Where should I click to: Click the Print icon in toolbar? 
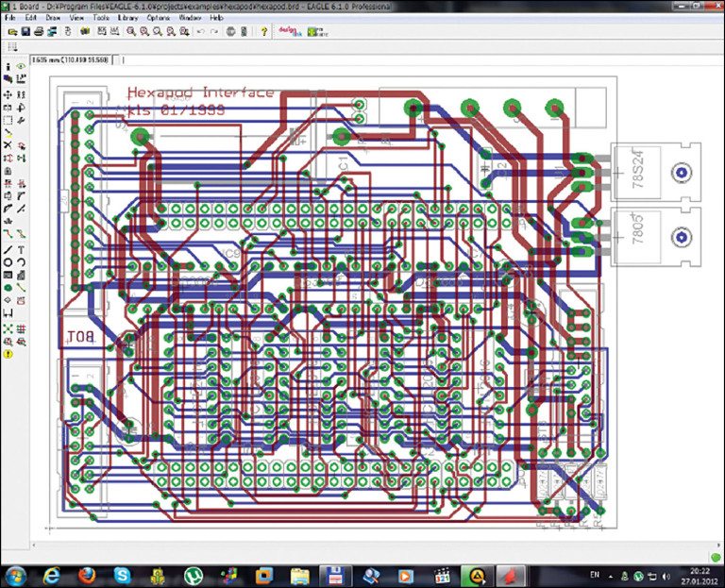tap(39, 31)
